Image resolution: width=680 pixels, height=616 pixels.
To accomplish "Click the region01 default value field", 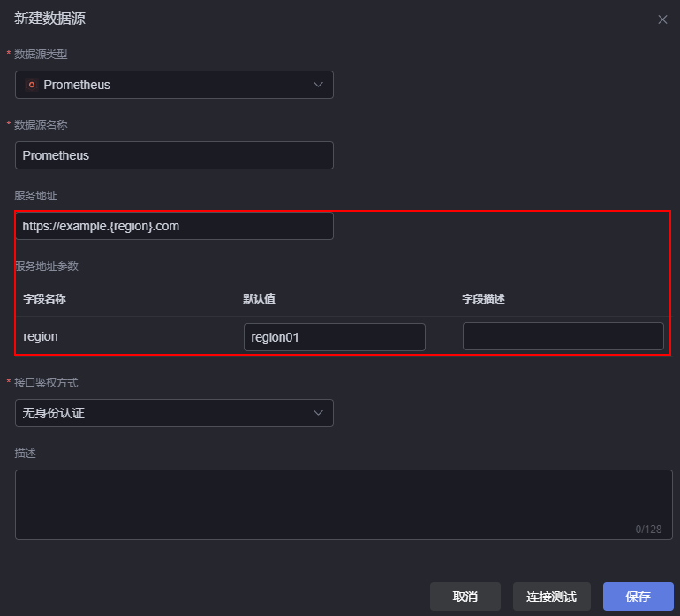I will click(335, 337).
